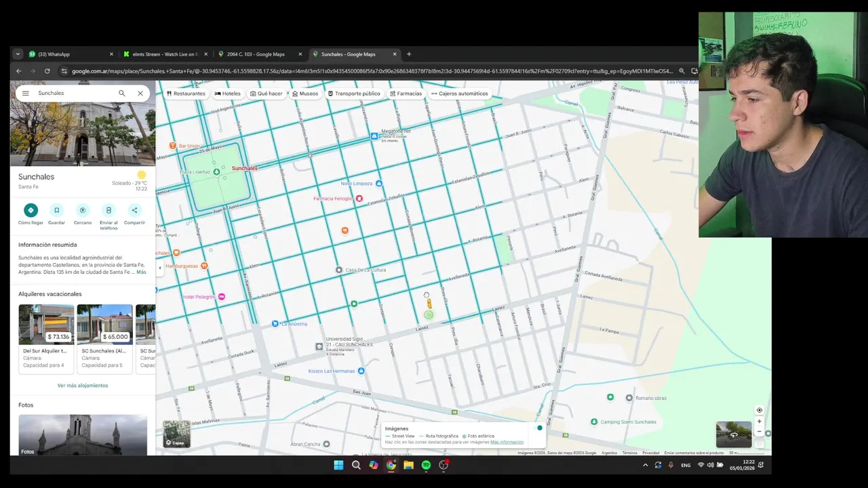Zoom in with the plus button
The width and height of the screenshot is (868, 488).
759,422
